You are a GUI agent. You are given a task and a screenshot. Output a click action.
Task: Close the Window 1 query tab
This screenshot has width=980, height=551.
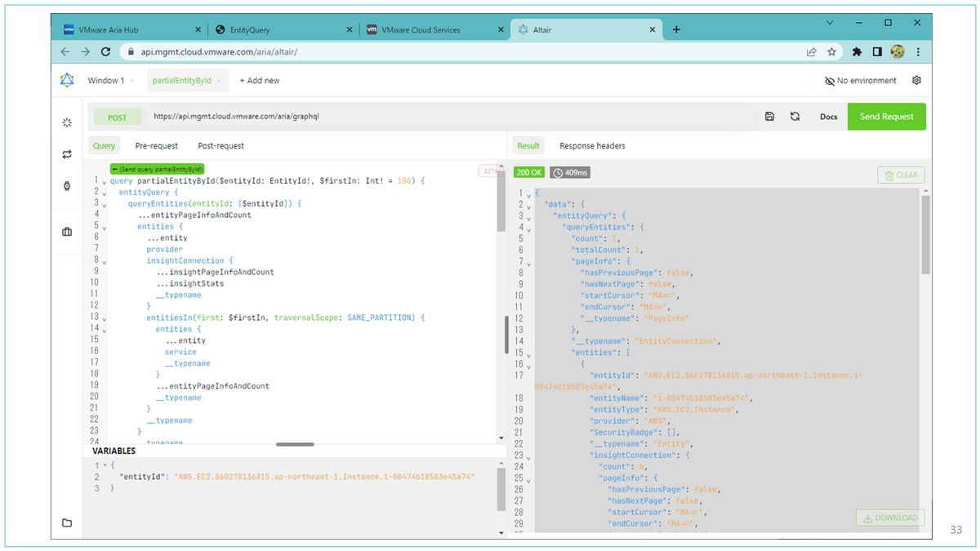[132, 81]
